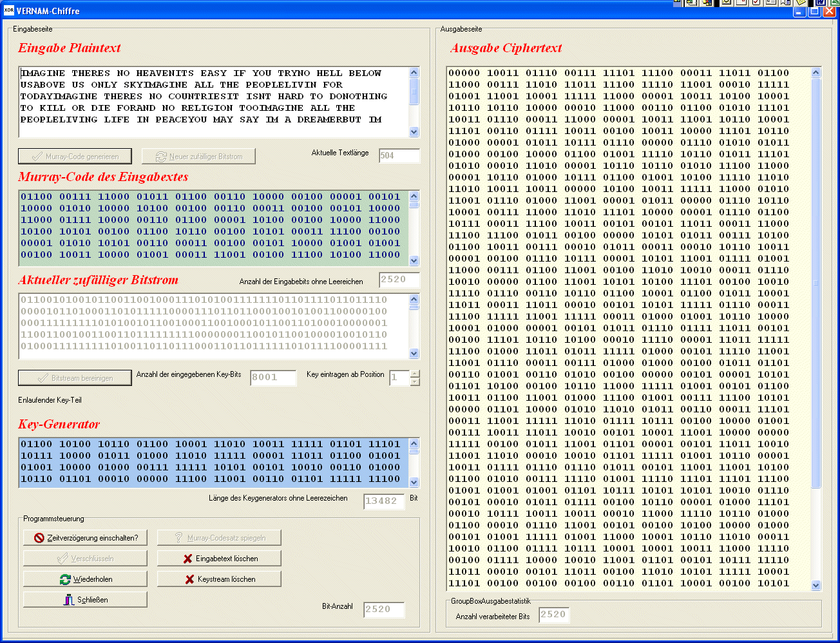The width and height of the screenshot is (840, 643).
Task: Click the Key-Generator heading
Action: (59, 424)
